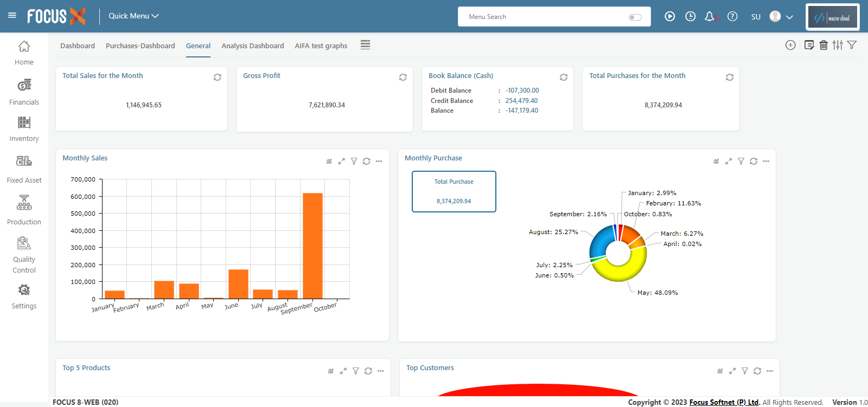Click the delete dashboard trash icon

(824, 45)
